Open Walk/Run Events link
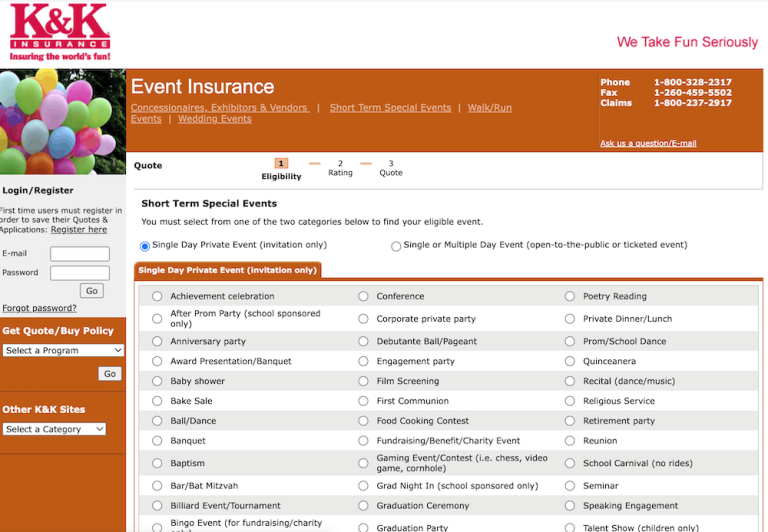 click(489, 108)
